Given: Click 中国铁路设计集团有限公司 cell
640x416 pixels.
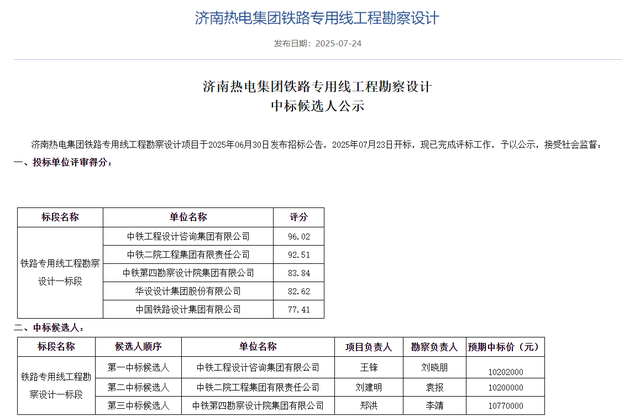Looking at the screenshot, I should (188, 309).
